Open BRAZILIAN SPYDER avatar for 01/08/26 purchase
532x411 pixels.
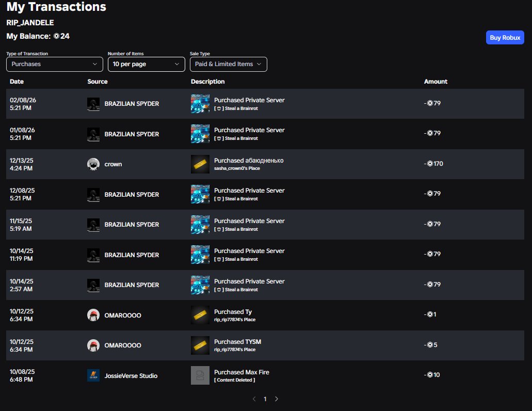[x=93, y=134]
